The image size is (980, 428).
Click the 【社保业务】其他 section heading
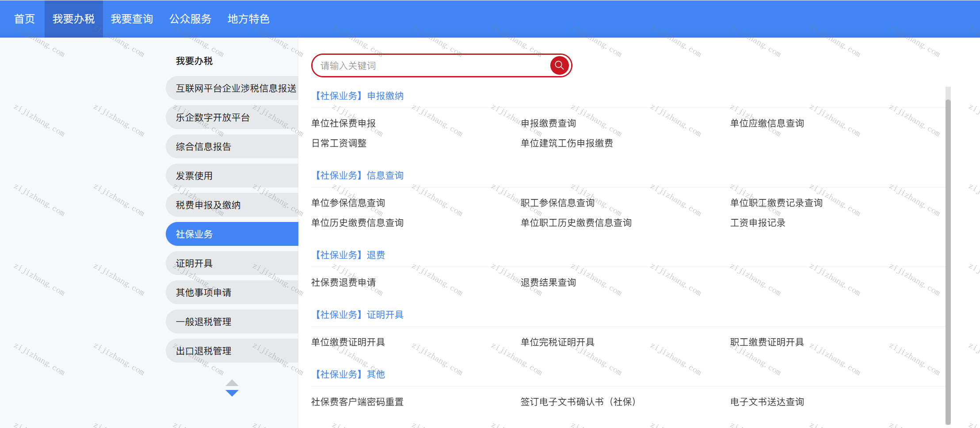click(348, 374)
